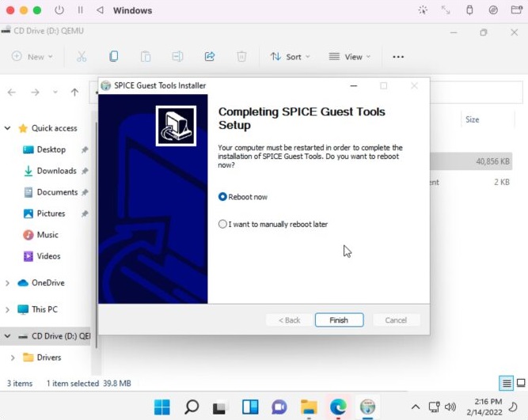Click the Delete trash icon
The image size is (528, 420).
[241, 56]
